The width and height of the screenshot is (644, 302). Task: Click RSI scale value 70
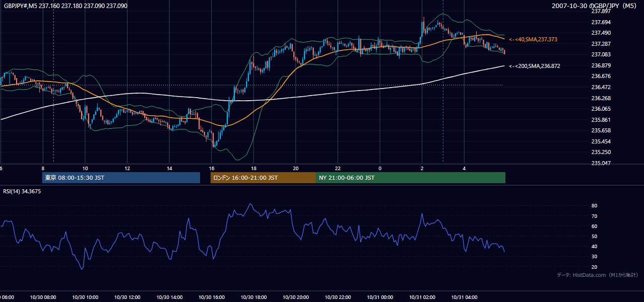594,216
